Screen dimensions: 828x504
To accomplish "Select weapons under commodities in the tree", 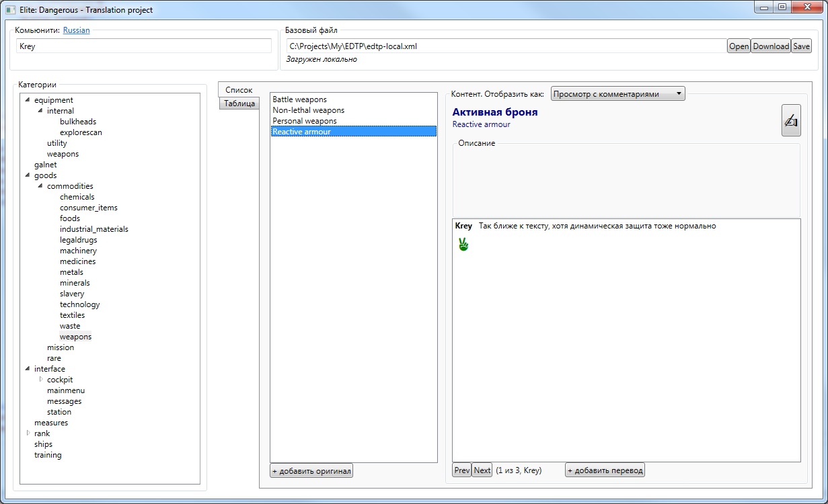I will (x=75, y=337).
